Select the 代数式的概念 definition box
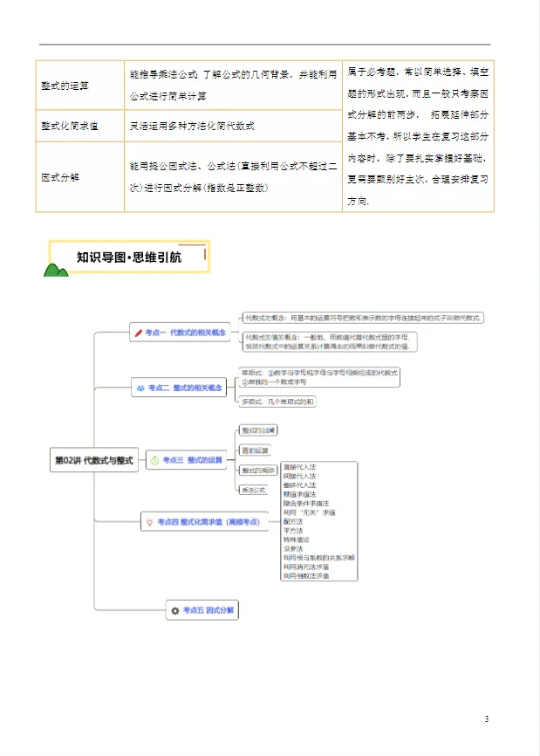Screen dimensions: 540x756 point(363,319)
